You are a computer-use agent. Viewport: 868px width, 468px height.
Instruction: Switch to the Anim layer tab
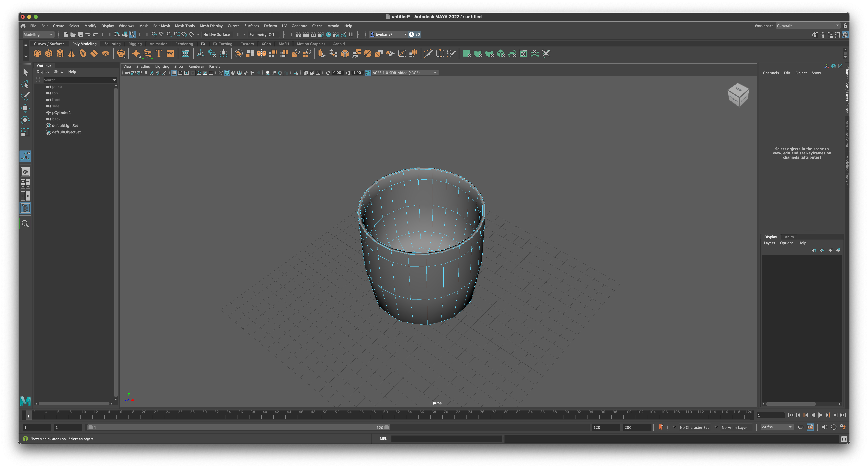[x=789, y=237]
